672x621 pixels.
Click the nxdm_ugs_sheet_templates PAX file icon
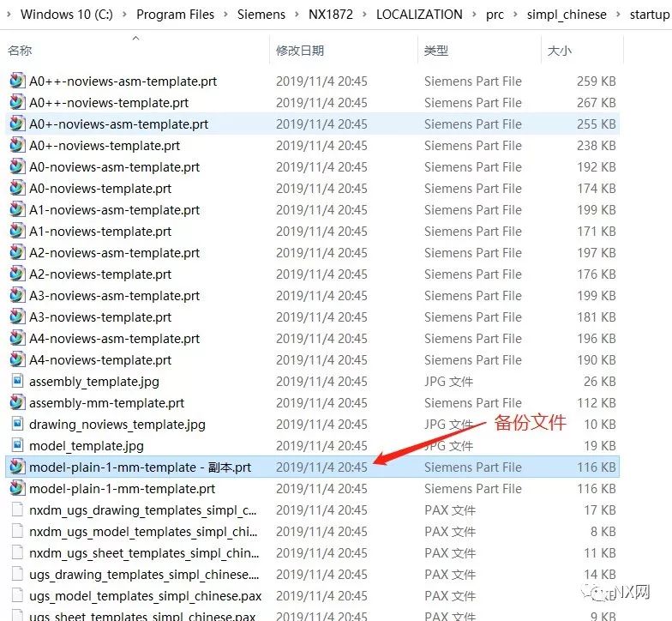[x=17, y=552]
